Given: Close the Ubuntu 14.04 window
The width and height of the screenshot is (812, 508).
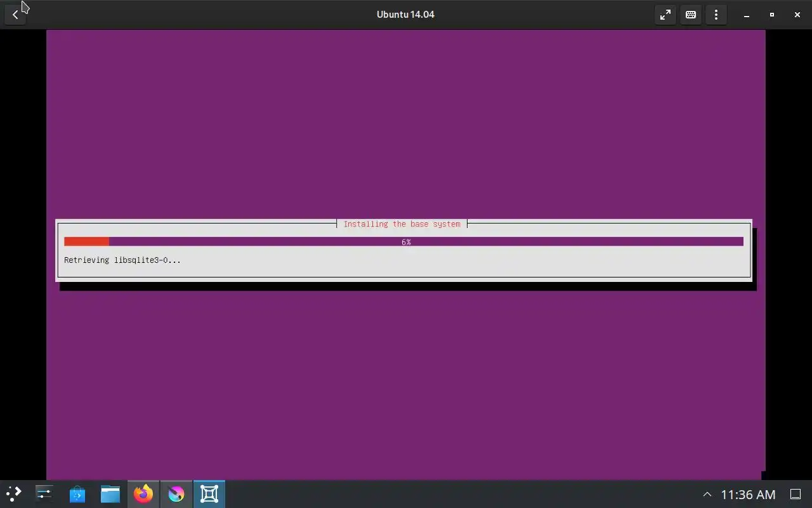Looking at the screenshot, I should (797, 15).
